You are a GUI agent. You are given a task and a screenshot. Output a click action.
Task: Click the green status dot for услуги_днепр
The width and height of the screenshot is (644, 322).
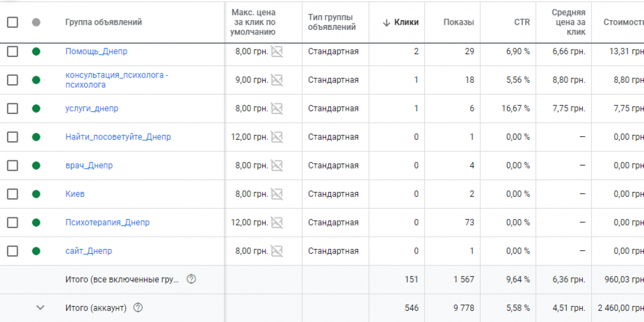(x=36, y=109)
